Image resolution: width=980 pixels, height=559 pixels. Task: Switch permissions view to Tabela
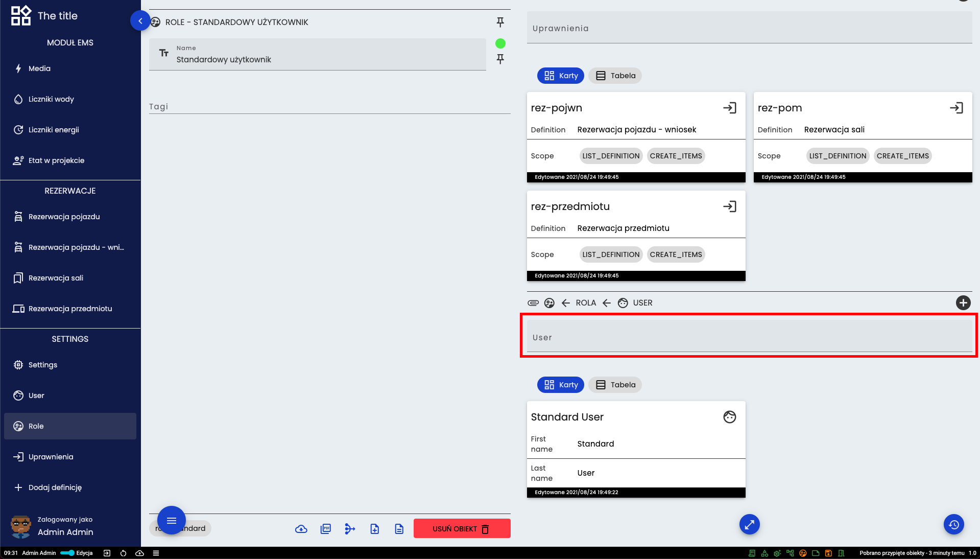(615, 76)
